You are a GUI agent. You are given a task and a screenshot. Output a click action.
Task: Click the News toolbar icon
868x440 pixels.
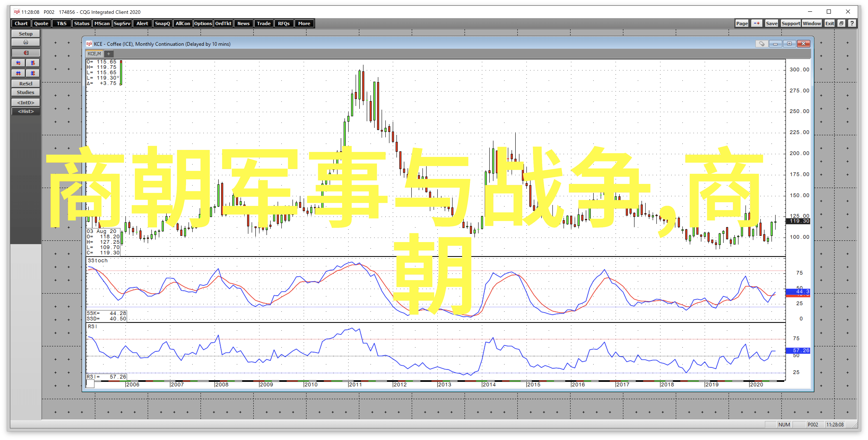pyautogui.click(x=243, y=24)
